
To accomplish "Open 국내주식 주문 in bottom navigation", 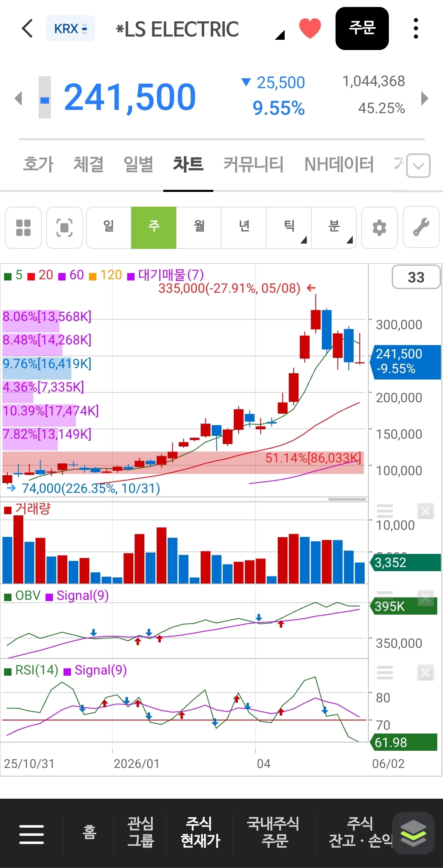I will pos(273,832).
